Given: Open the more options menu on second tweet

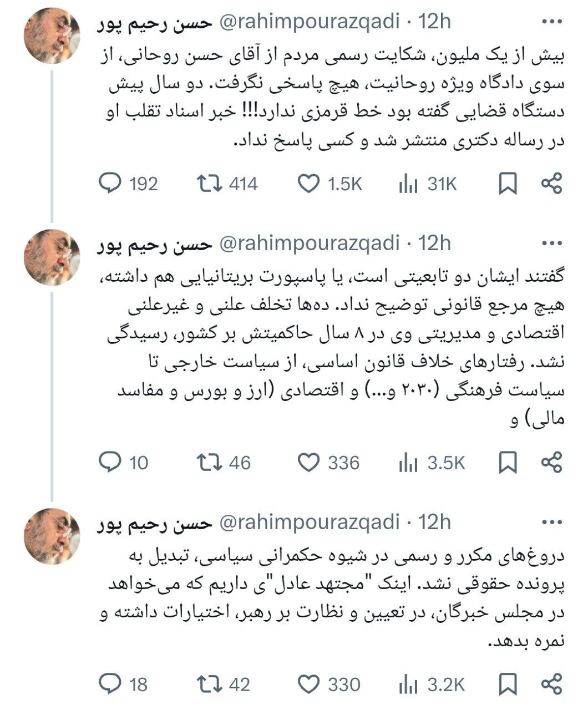Looking at the screenshot, I should 553,242.
